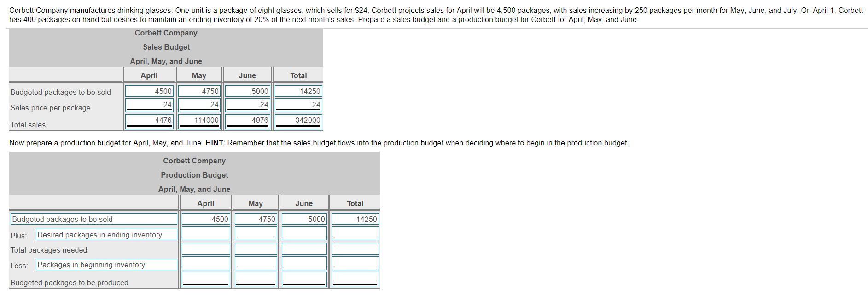
Task: Click the Total beginning inventory field
Action: [x=355, y=263]
